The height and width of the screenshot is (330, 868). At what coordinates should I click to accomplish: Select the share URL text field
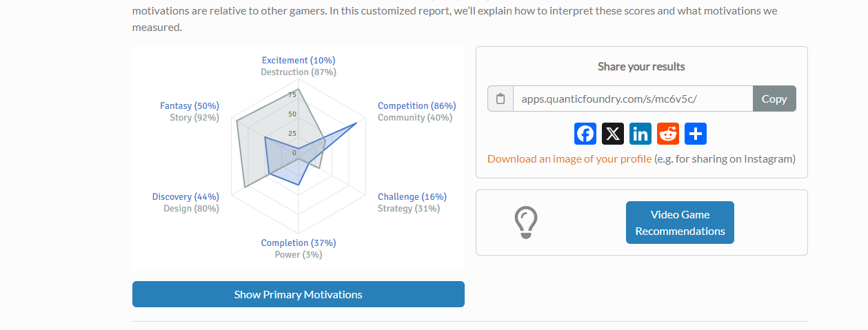click(x=633, y=99)
